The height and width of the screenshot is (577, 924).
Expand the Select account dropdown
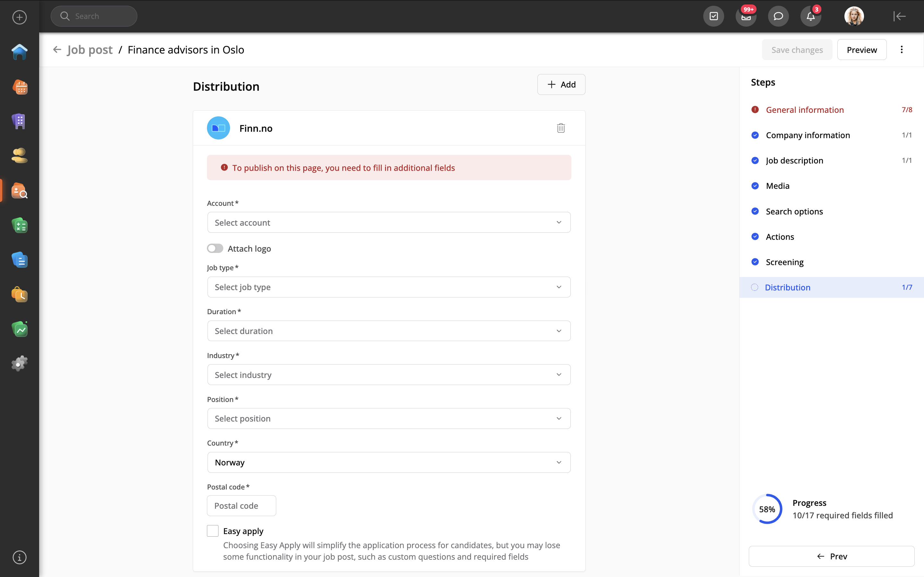click(x=389, y=222)
